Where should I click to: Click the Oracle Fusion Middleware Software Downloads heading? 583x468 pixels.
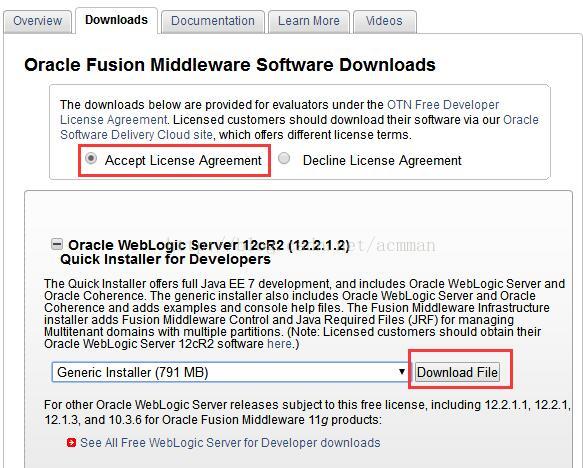(x=230, y=65)
